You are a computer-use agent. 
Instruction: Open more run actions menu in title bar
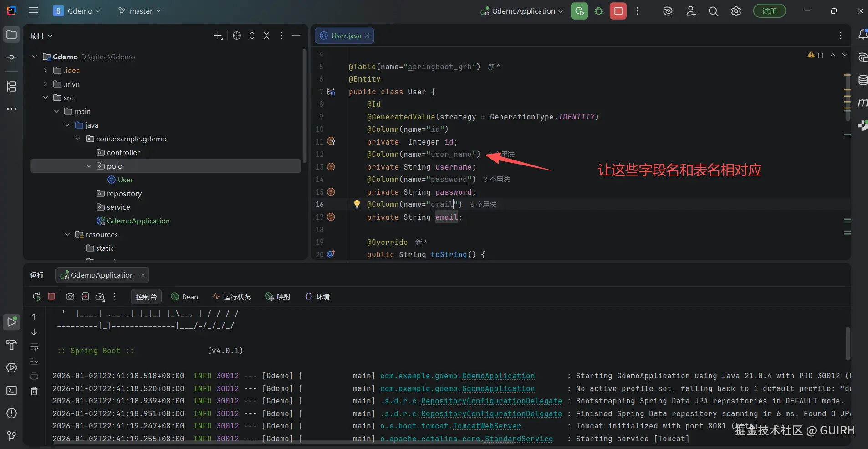tap(638, 11)
